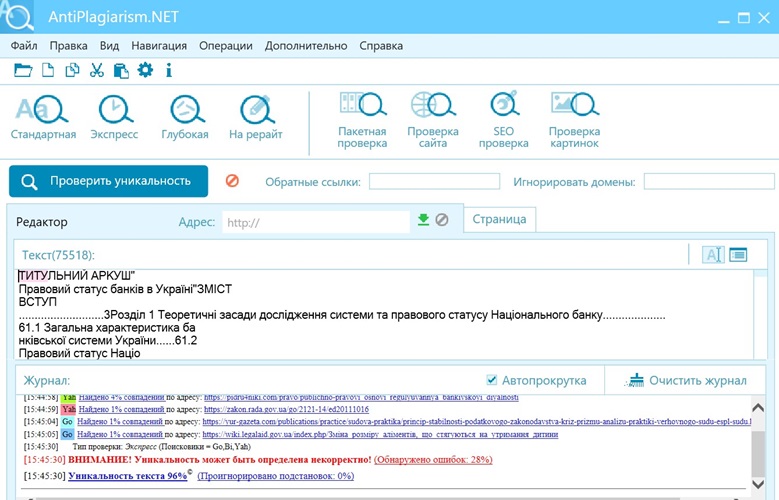Open settings via the gear icon

(145, 70)
